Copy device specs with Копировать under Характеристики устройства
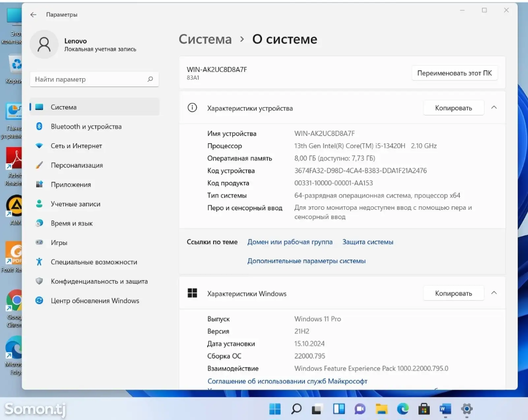This screenshot has height=420, width=528. coord(453,108)
